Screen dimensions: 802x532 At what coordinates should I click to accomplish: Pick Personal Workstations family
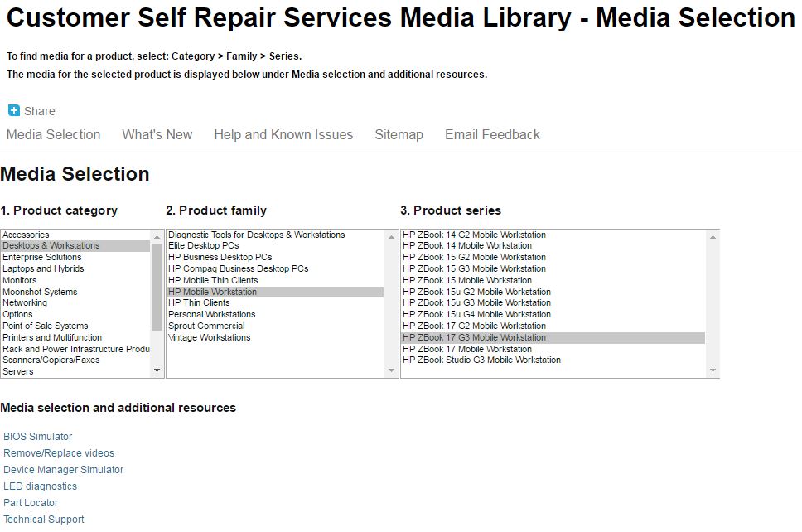[275, 315]
